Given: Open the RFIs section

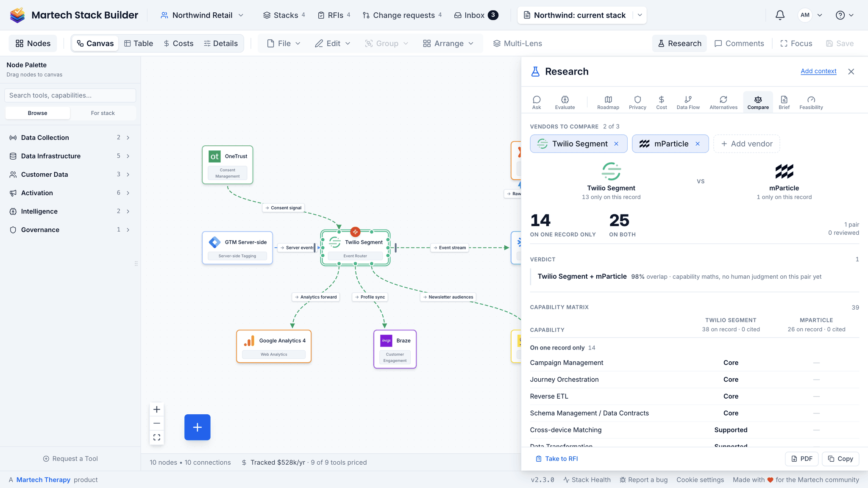Looking at the screenshot, I should pos(334,15).
